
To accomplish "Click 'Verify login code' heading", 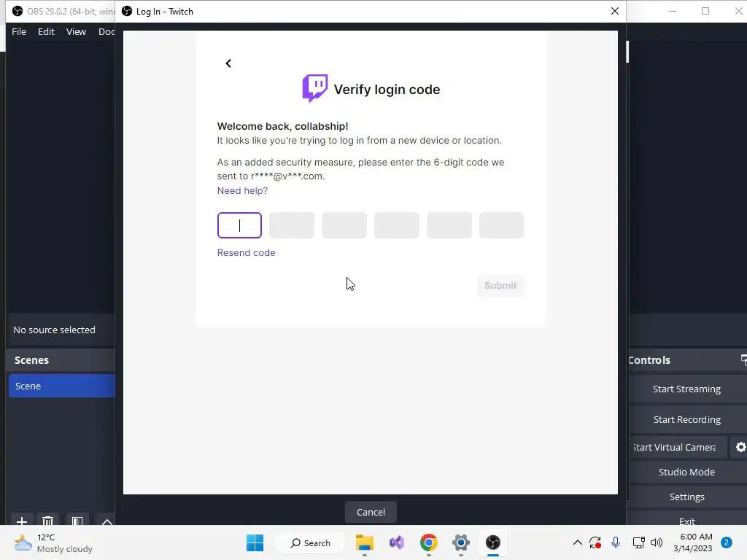I will (387, 90).
